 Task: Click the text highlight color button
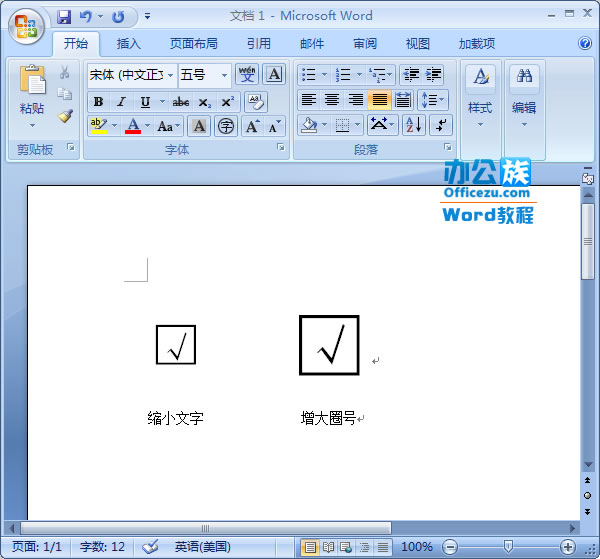[98, 126]
